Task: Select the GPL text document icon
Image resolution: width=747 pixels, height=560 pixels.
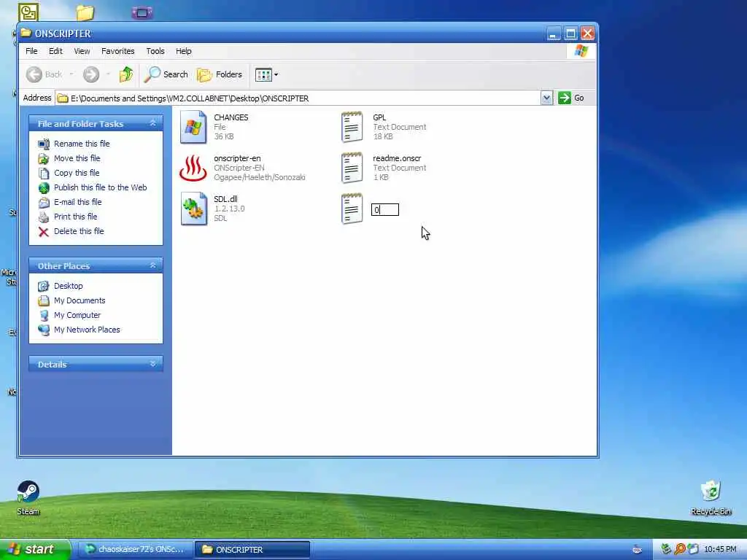Action: (352, 127)
